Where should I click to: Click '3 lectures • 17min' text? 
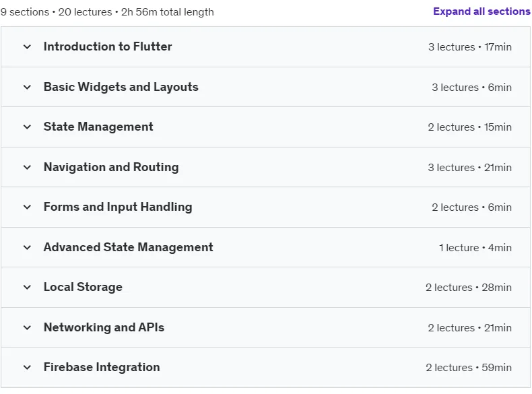(469, 47)
